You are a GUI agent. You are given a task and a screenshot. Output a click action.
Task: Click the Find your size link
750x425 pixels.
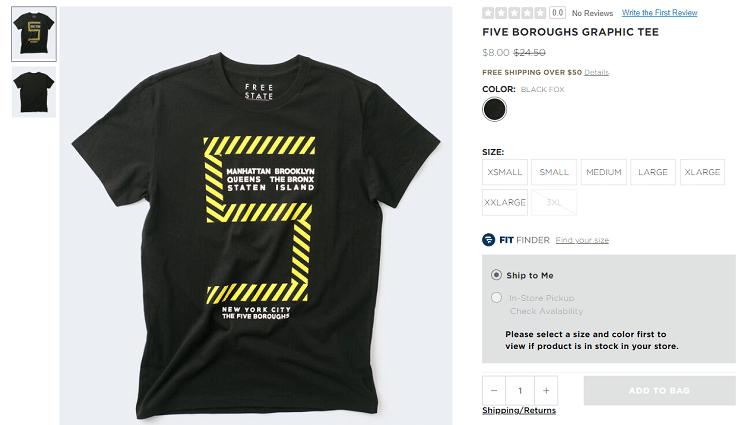[582, 240]
